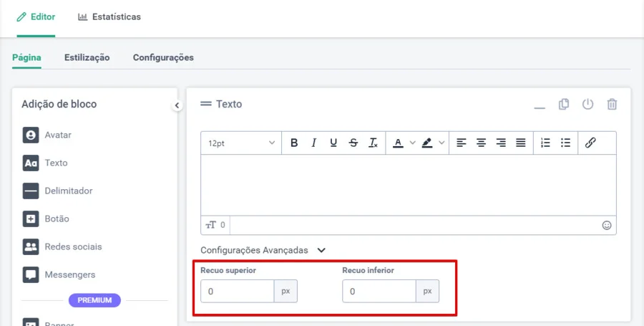This screenshot has height=326, width=644.
Task: Insert a link into text
Action: (590, 143)
